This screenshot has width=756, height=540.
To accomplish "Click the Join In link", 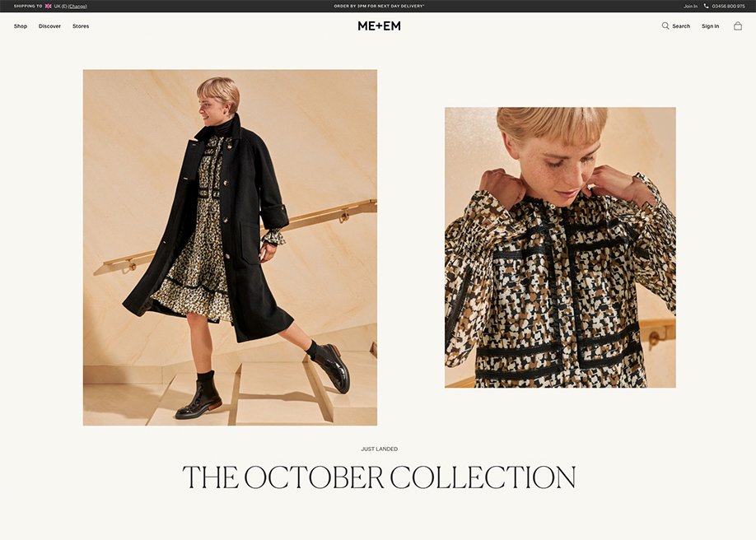I will [x=690, y=7].
